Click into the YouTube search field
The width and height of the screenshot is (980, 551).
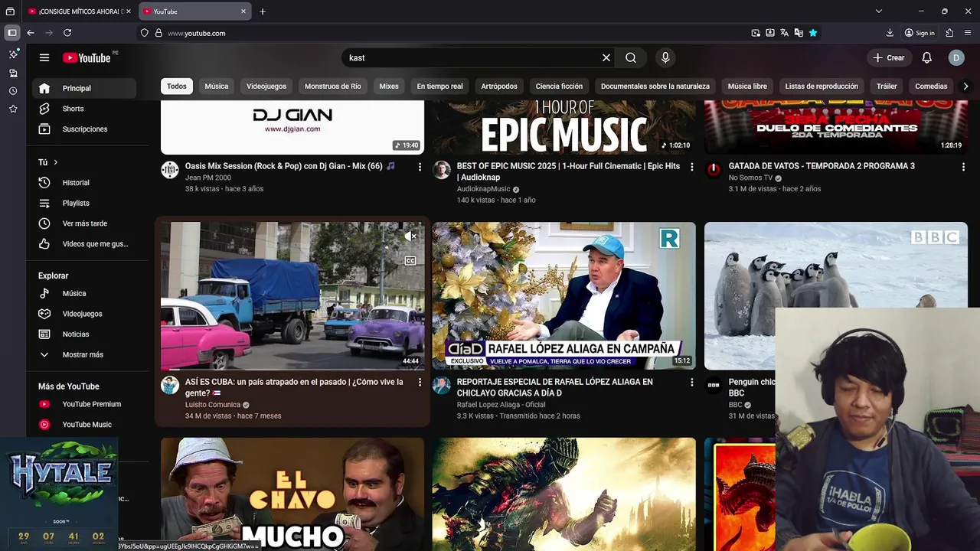point(471,57)
